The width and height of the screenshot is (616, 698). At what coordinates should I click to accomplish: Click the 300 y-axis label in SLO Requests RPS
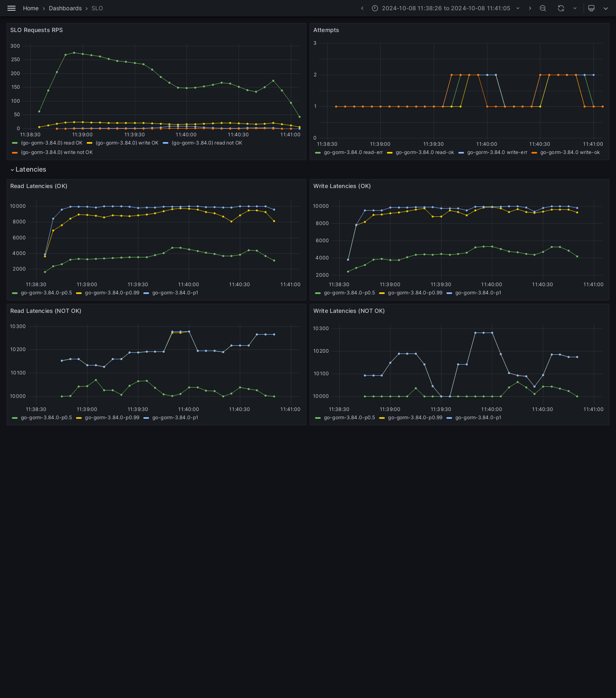pos(15,46)
